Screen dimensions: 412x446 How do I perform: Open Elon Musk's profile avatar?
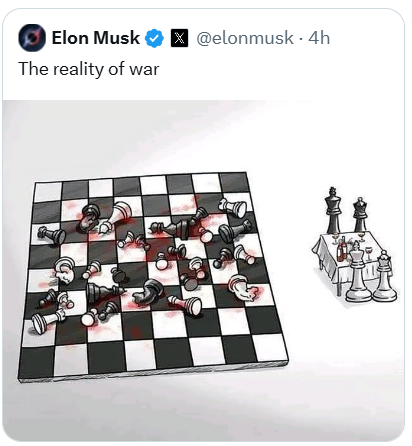click(x=32, y=38)
